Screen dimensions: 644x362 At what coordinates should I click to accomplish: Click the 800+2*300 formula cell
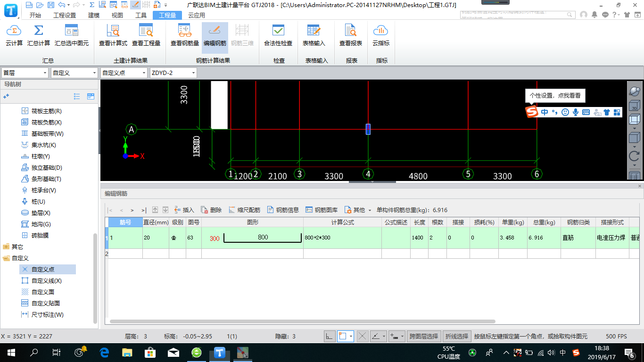pos(342,238)
